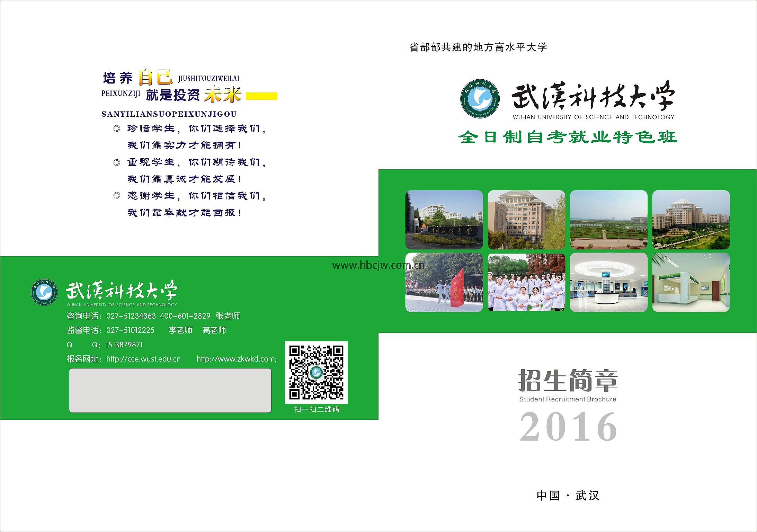Click the green hospital corridor photo
Image resolution: width=757 pixels, height=532 pixels.
(691, 282)
